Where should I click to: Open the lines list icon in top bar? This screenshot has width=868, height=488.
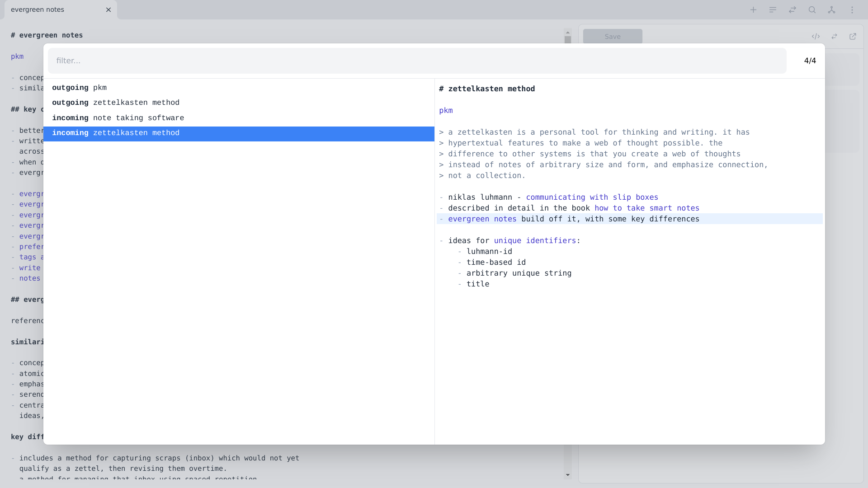773,9
